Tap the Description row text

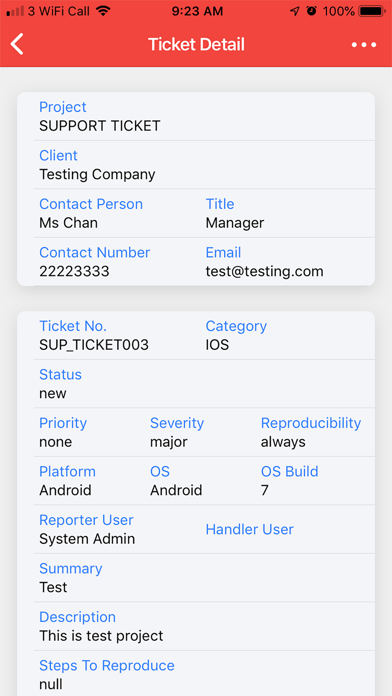coord(101,636)
